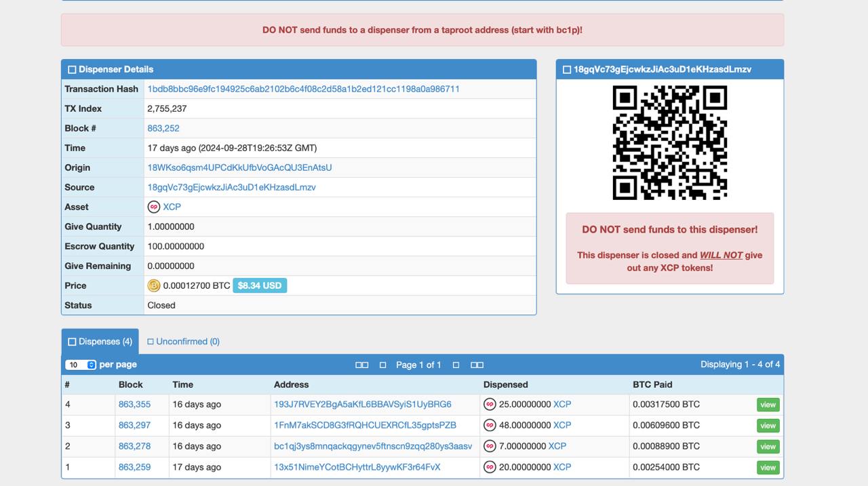Screen dimensions: 868x486
Task: Click the XCP asset icon in Asset row
Action: 154,207
